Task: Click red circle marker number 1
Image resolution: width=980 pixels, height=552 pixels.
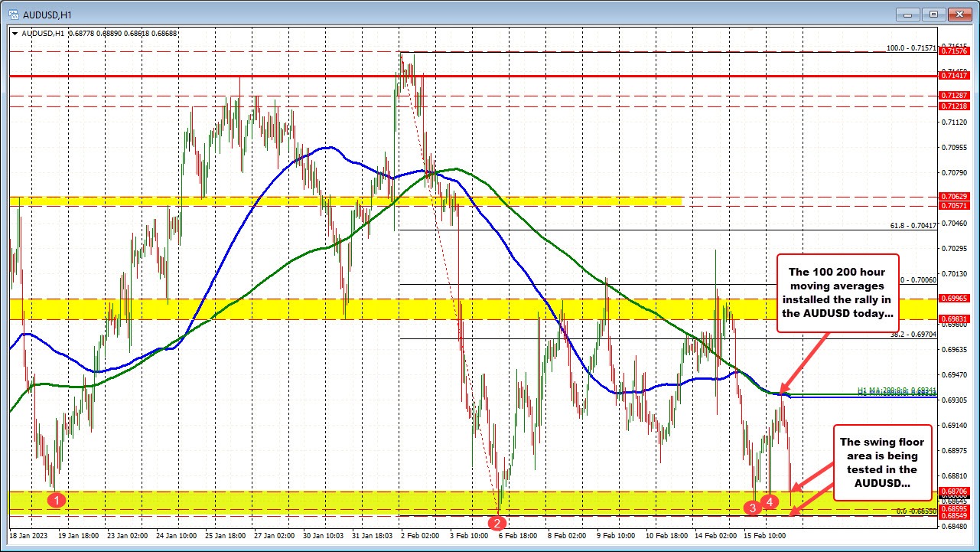Action: coord(55,500)
